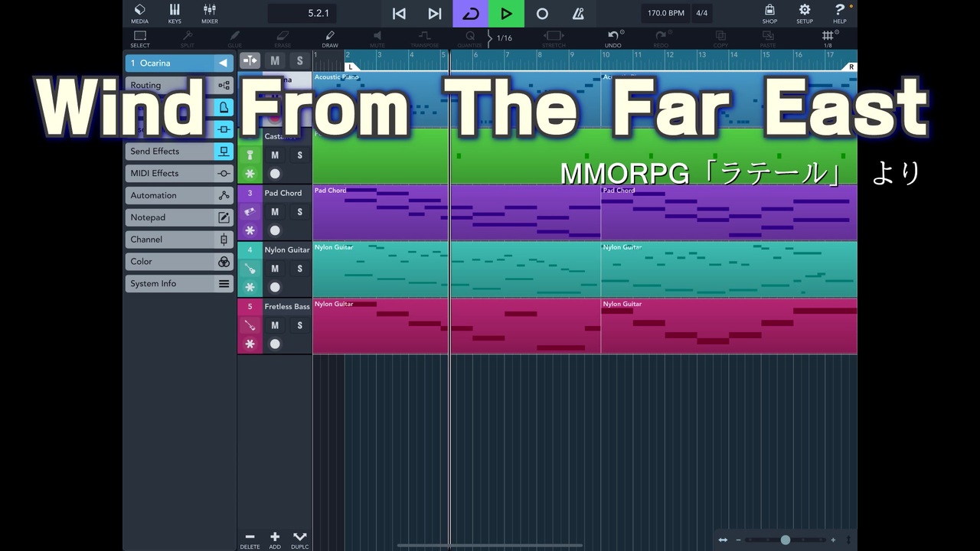980x551 pixels.
Task: Expand the Send Effects section
Action: 179,151
